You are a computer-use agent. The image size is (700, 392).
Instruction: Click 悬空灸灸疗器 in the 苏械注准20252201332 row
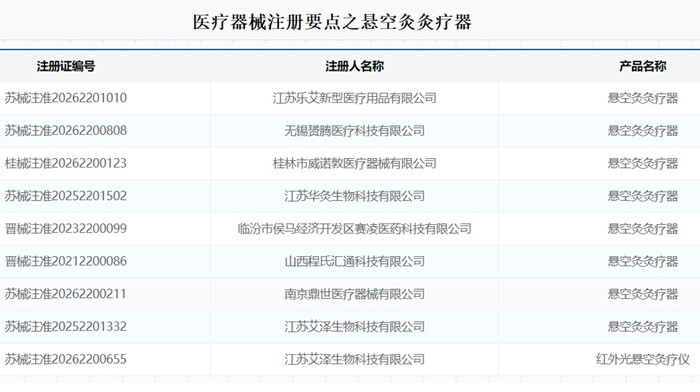(643, 326)
